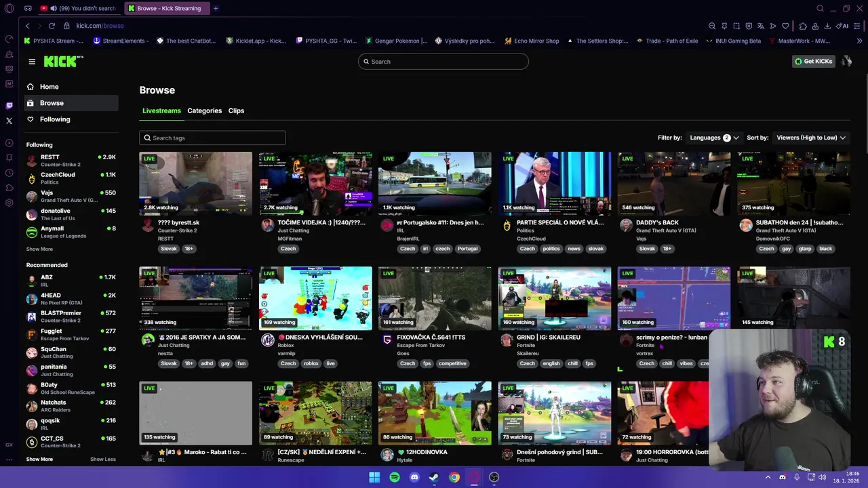Open BLASTPremier in Recommended list
868x488 pixels.
pyautogui.click(x=71, y=317)
